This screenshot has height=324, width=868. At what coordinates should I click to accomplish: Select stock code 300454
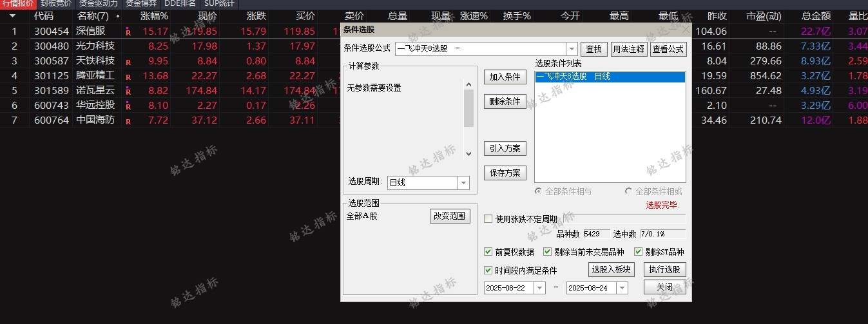(x=51, y=31)
